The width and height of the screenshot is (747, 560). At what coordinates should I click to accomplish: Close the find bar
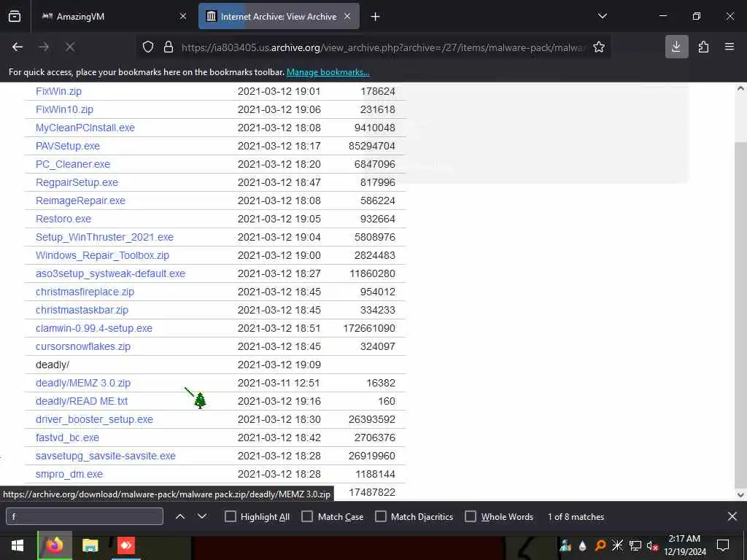[732, 516]
